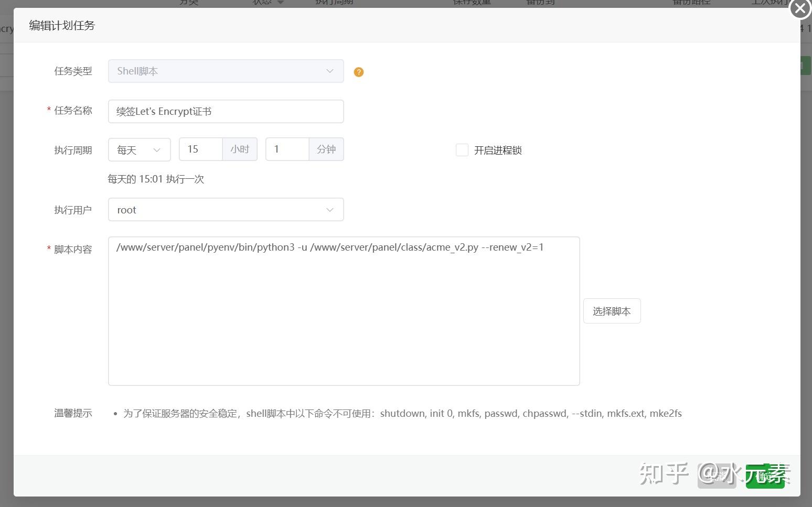Click the 分钟 unit label
Screen dimensions: 812x507
point(326,149)
